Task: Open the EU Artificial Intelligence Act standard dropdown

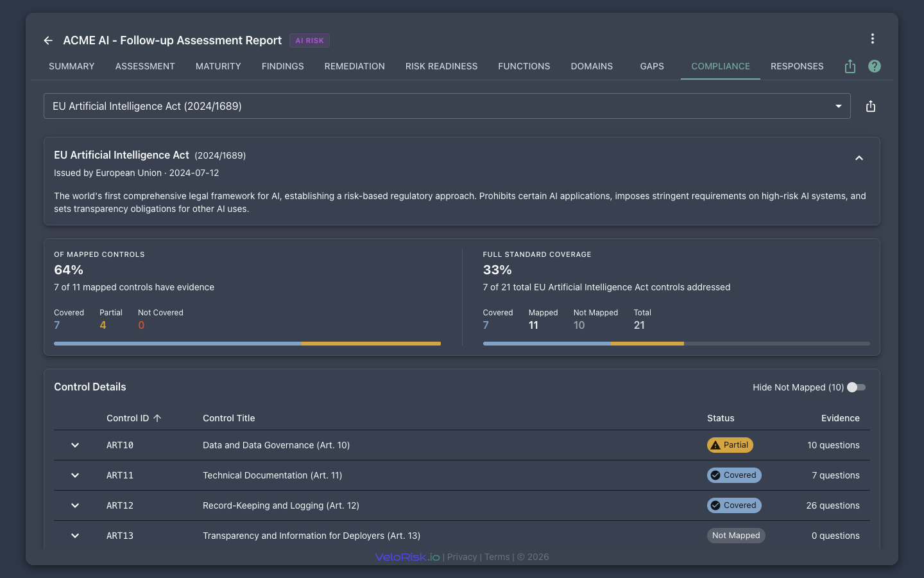Action: point(447,106)
